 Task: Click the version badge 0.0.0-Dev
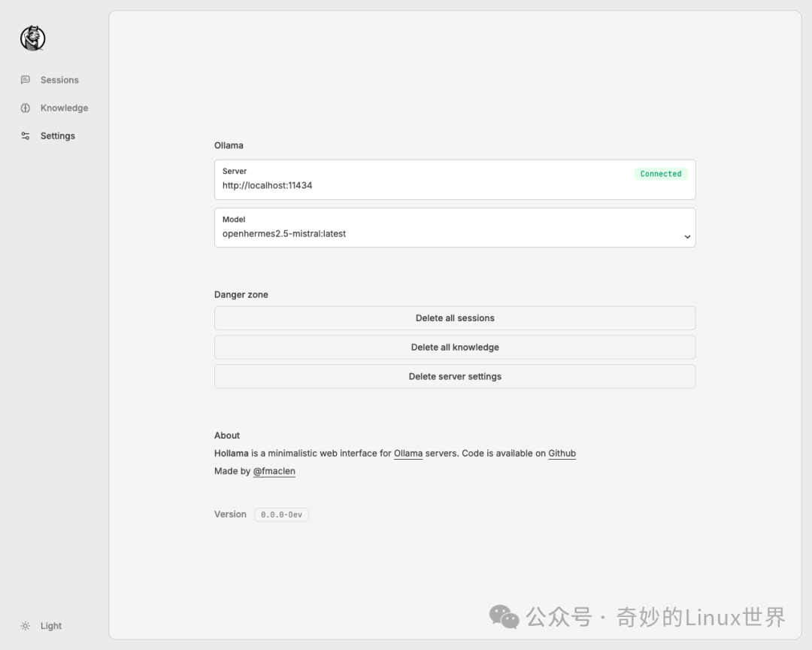click(x=281, y=515)
